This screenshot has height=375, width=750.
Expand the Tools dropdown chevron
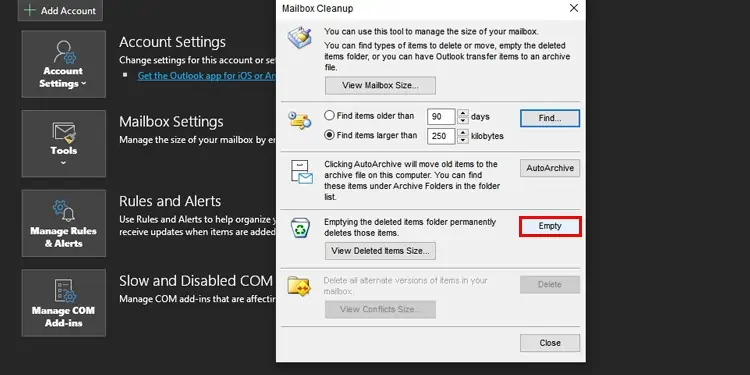[x=64, y=163]
